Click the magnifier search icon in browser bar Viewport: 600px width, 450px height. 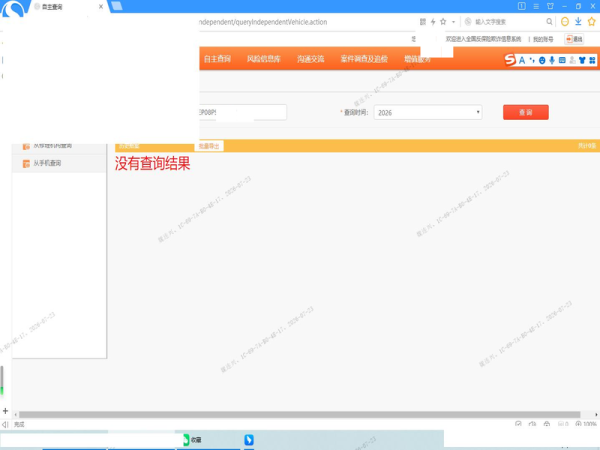click(x=549, y=22)
